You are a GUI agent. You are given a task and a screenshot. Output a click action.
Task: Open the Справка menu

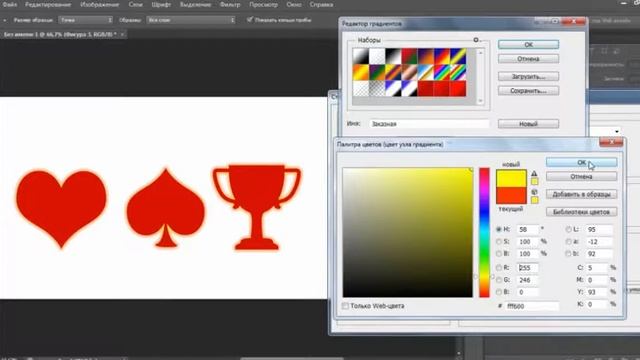click(321, 4)
